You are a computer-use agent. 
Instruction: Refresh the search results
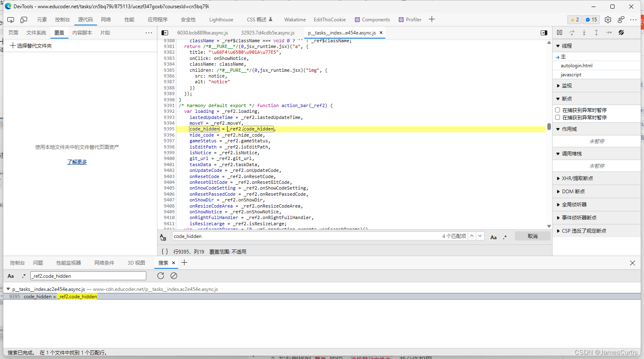(x=161, y=276)
